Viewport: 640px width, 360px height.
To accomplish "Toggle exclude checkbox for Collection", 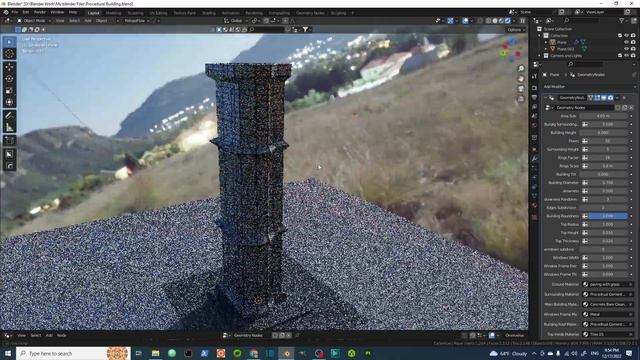I will [620, 36].
